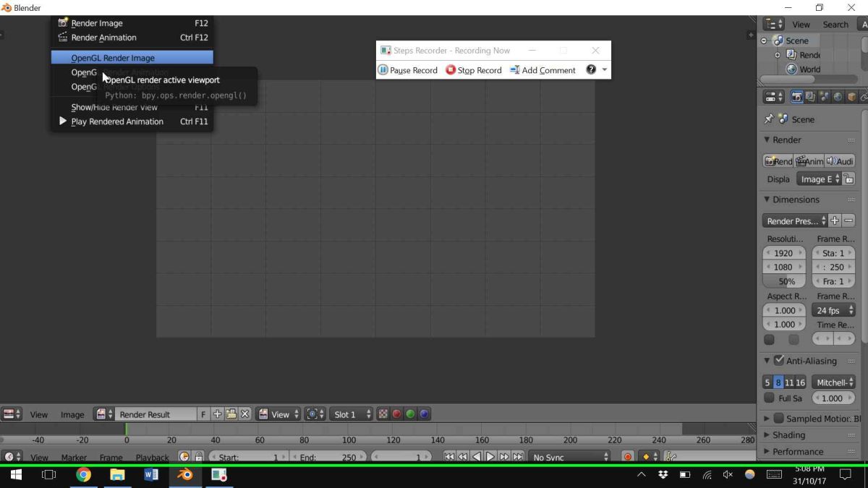Open image file with folder icon
Screen dimensions: 868x488
click(231, 414)
